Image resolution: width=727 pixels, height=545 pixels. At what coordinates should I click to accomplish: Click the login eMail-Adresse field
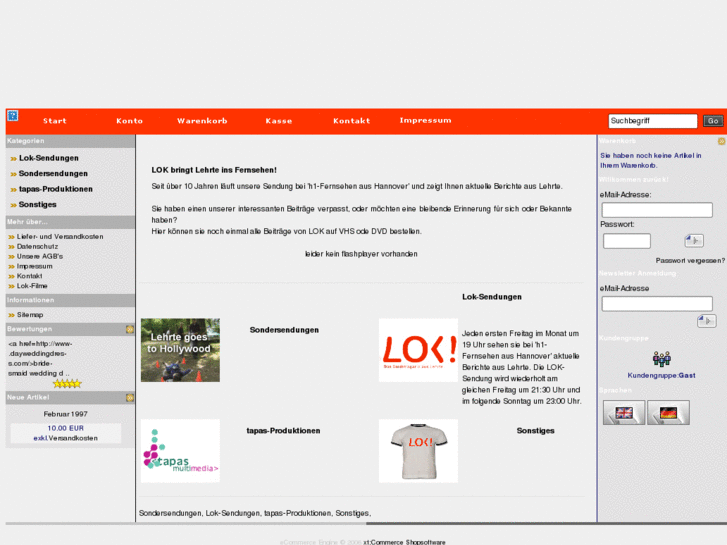[657, 210]
